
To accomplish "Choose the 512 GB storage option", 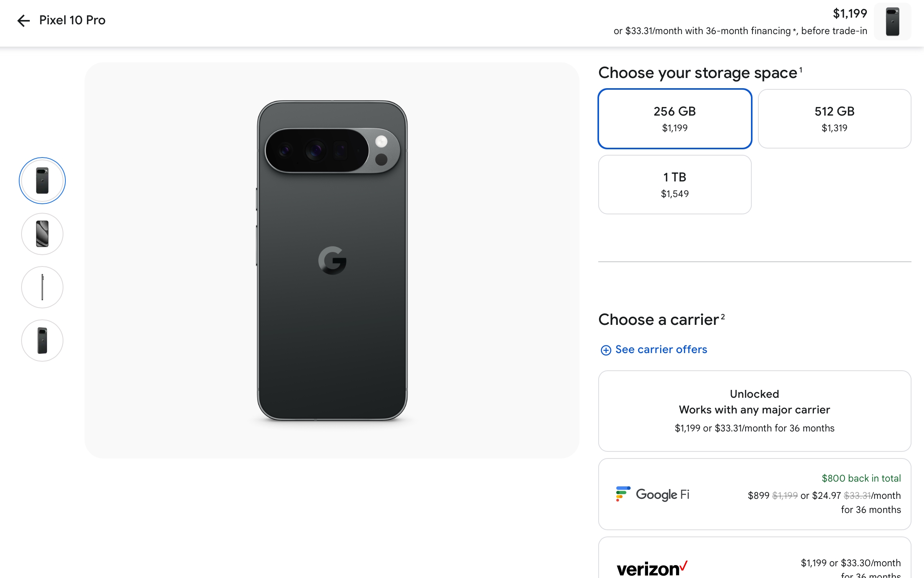I will click(x=834, y=119).
